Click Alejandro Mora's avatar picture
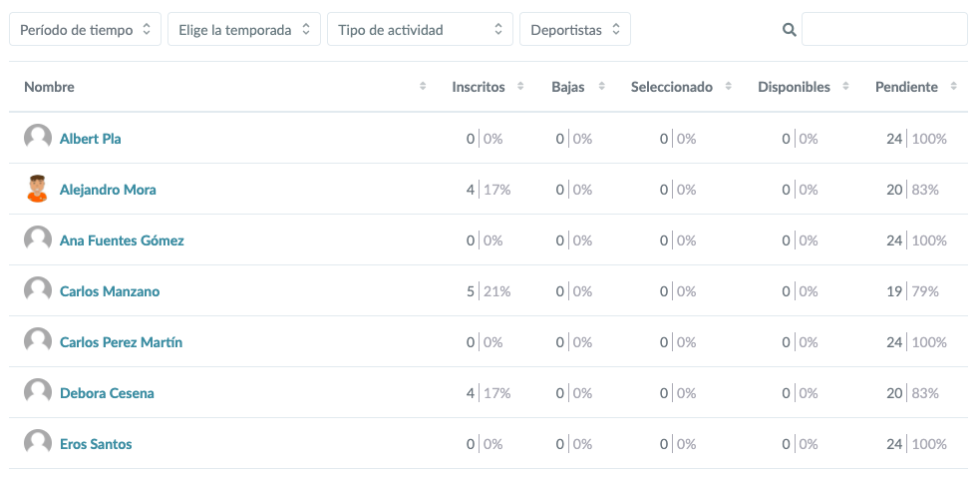The image size is (980, 479). tap(37, 190)
